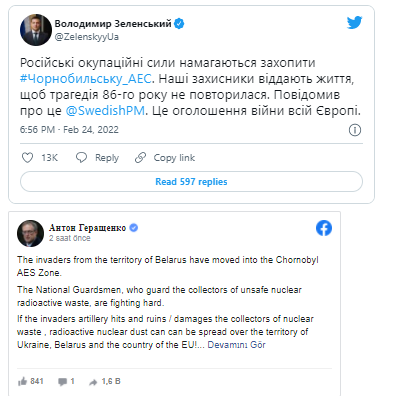The height and width of the screenshot is (415, 396).
Task: Open the @SwedishPM mention link
Action: click(x=105, y=111)
